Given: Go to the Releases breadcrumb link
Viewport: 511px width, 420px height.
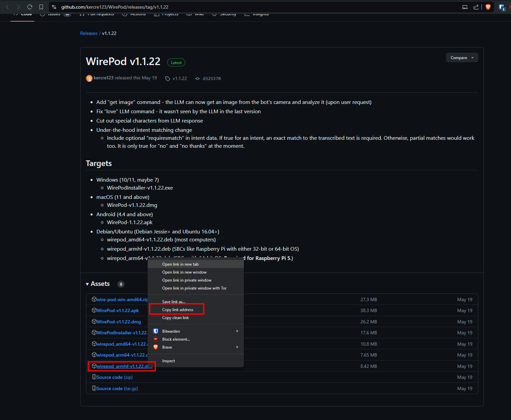Looking at the screenshot, I should [x=89, y=33].
